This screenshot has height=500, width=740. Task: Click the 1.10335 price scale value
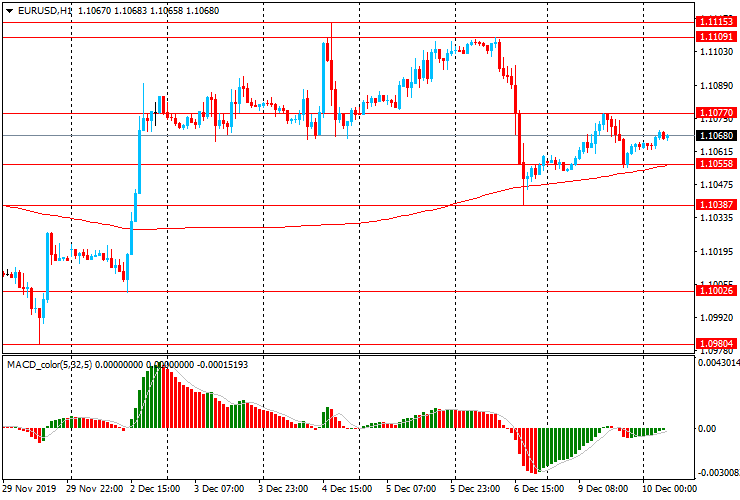point(716,218)
